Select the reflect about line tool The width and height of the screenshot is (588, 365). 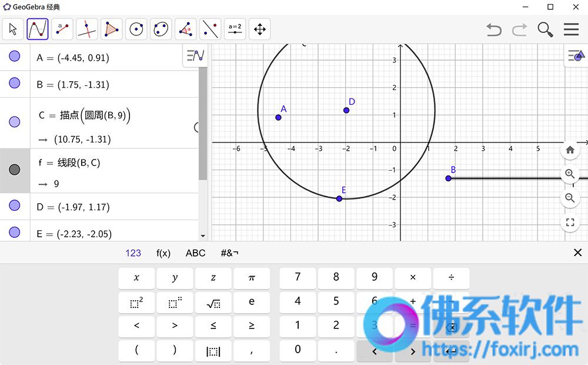tap(211, 29)
